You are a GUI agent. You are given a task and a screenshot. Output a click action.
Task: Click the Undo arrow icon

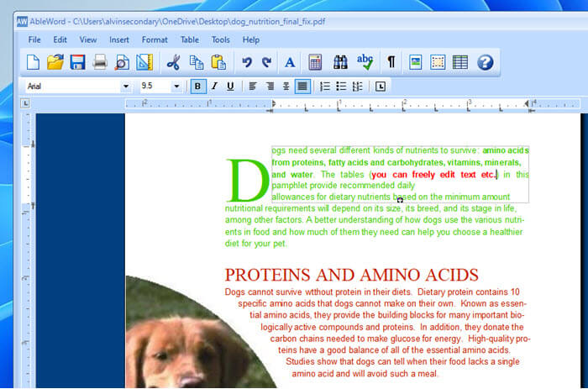pos(246,62)
